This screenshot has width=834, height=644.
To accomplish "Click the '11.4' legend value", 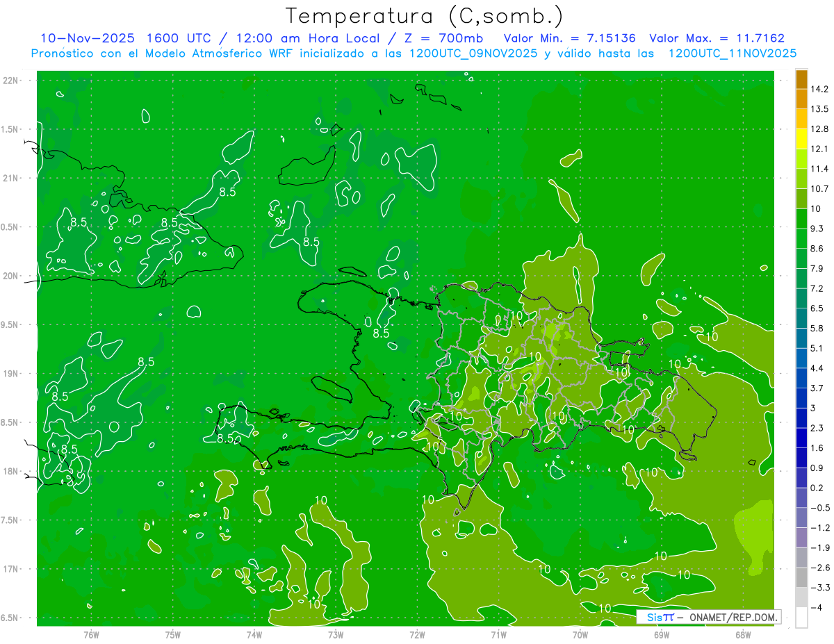I will pos(819,169).
